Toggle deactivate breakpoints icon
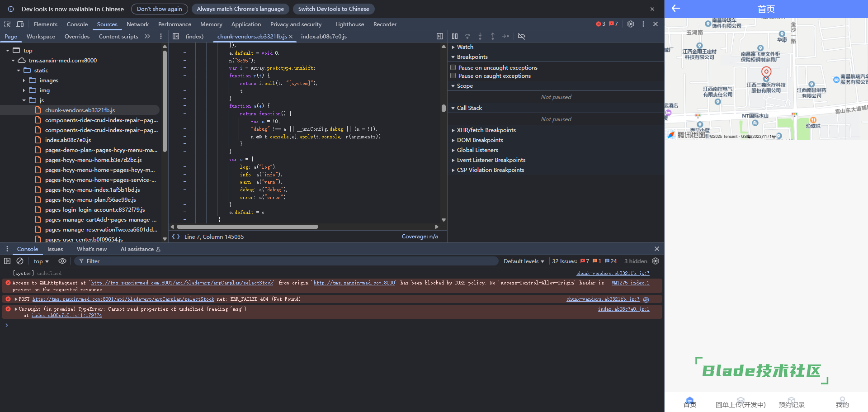Viewport: 868px width, 412px height. [x=521, y=36]
